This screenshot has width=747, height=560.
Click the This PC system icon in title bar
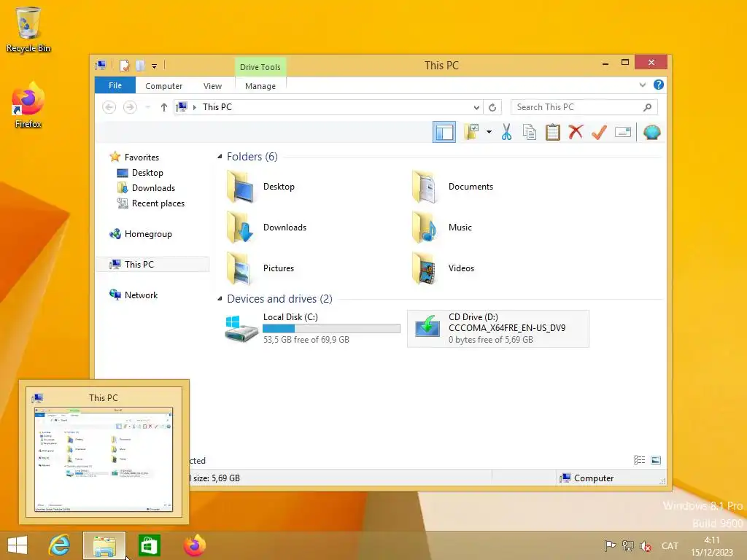[x=101, y=65]
